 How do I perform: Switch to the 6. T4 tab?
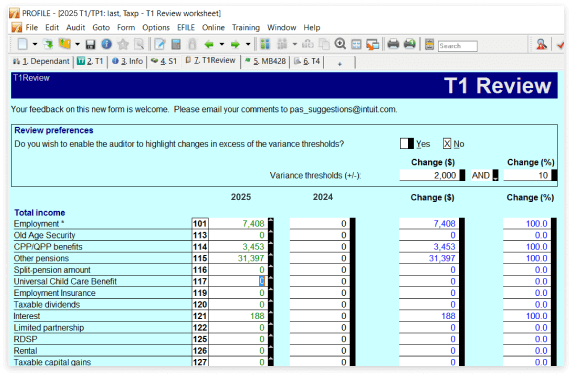point(308,61)
